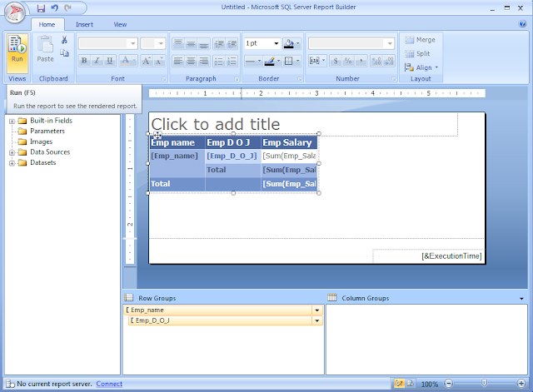
Task: Decrease decimal places
Action: 389,61
